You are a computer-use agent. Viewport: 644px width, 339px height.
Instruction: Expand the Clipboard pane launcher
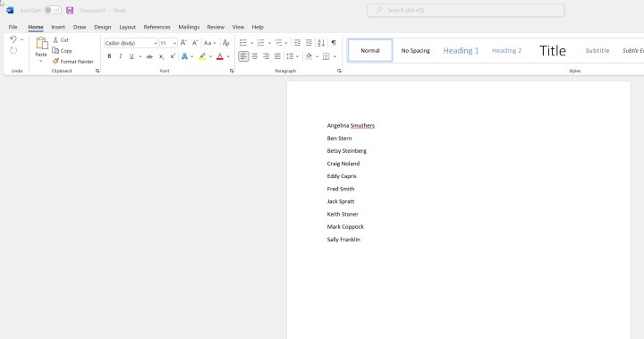point(97,71)
